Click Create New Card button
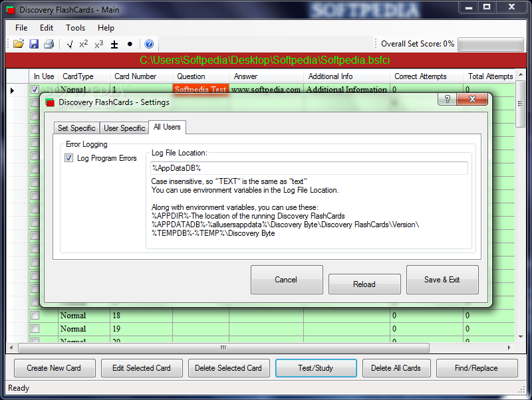The width and height of the screenshot is (532, 400). pyautogui.click(x=55, y=368)
